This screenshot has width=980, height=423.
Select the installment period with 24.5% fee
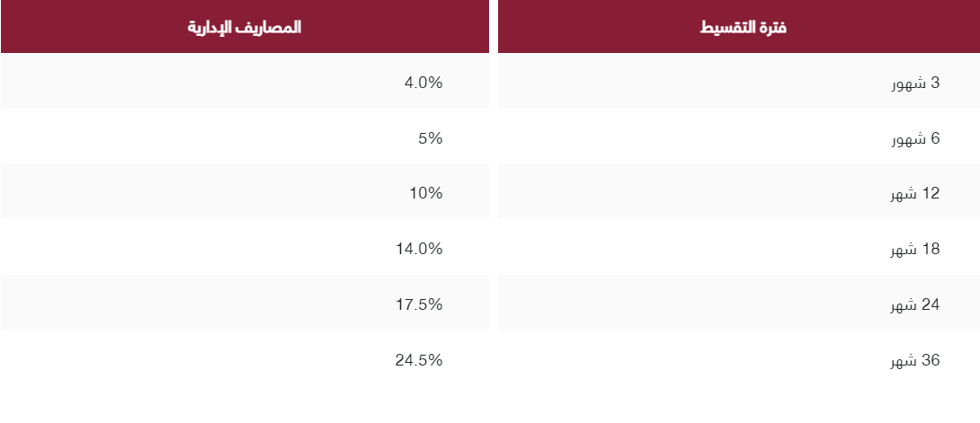[915, 361]
